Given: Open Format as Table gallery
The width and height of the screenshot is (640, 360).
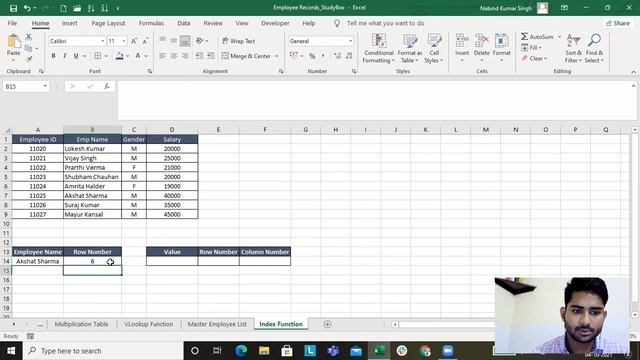Looking at the screenshot, I should (x=409, y=49).
